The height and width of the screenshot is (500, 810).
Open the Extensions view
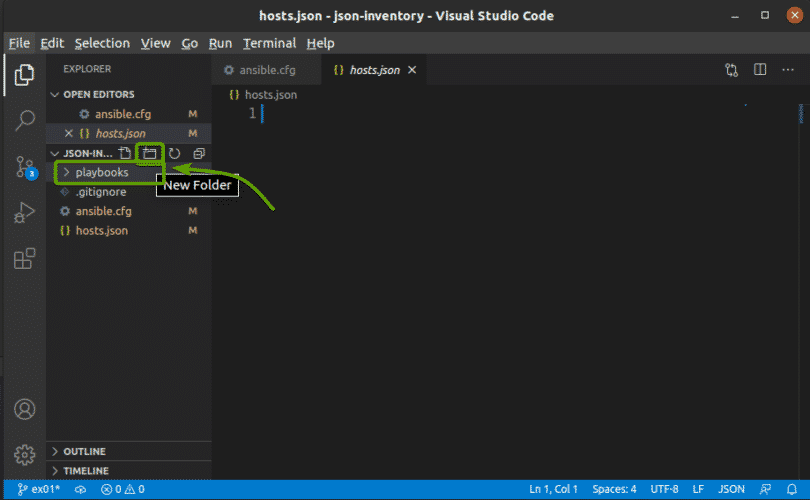pos(24,258)
